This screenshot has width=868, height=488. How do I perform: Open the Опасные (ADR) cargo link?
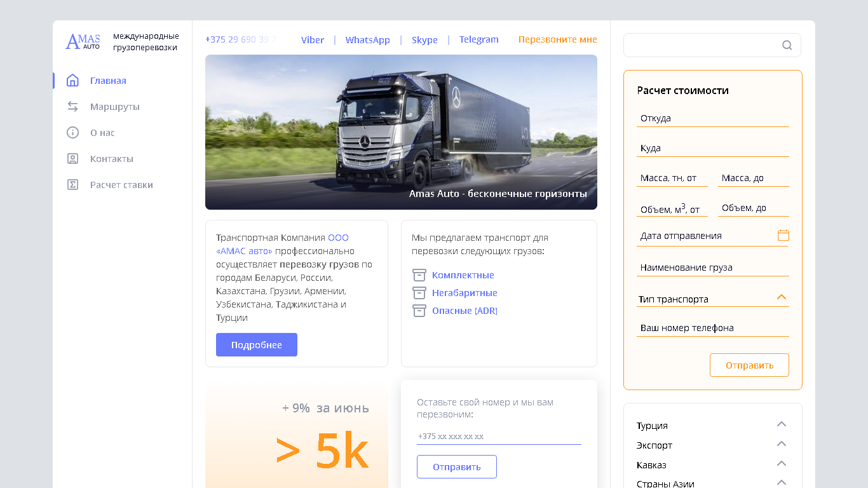click(465, 311)
